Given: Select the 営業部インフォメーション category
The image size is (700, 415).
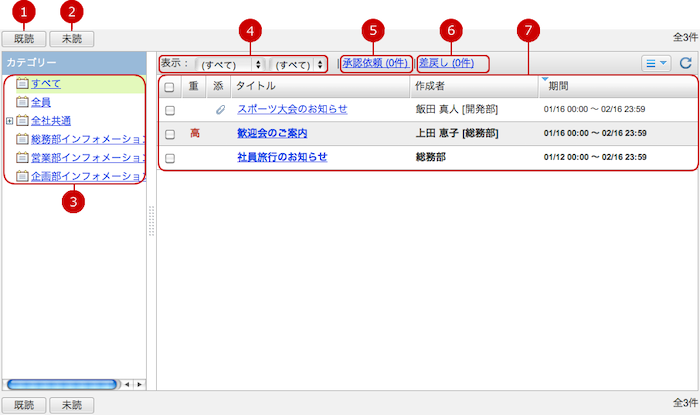Looking at the screenshot, I should pyautogui.click(x=88, y=158).
